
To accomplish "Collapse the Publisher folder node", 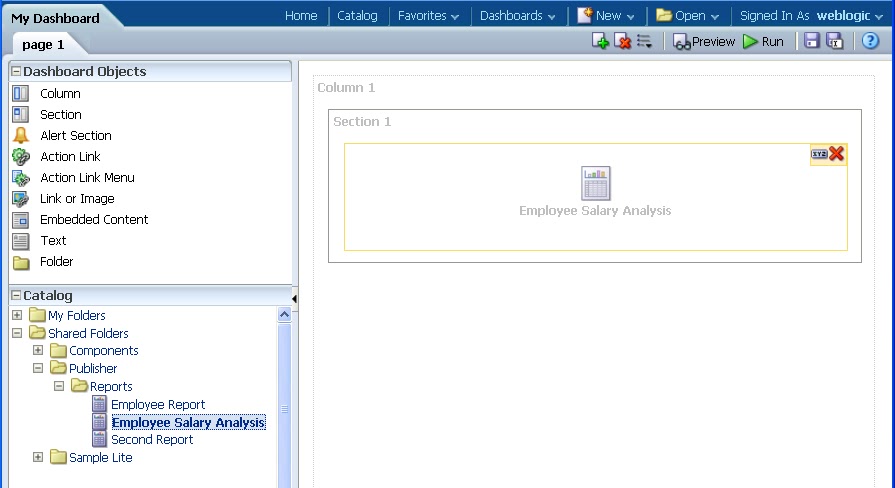I will pos(38,368).
